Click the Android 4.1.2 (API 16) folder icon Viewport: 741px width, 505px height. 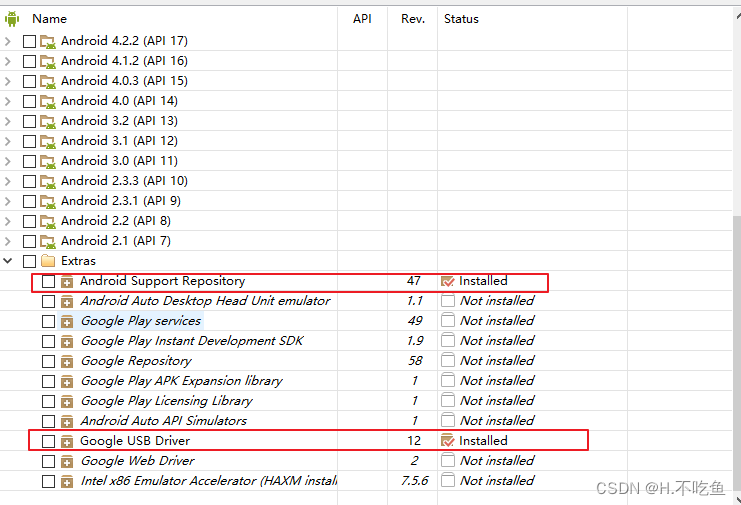(48, 61)
